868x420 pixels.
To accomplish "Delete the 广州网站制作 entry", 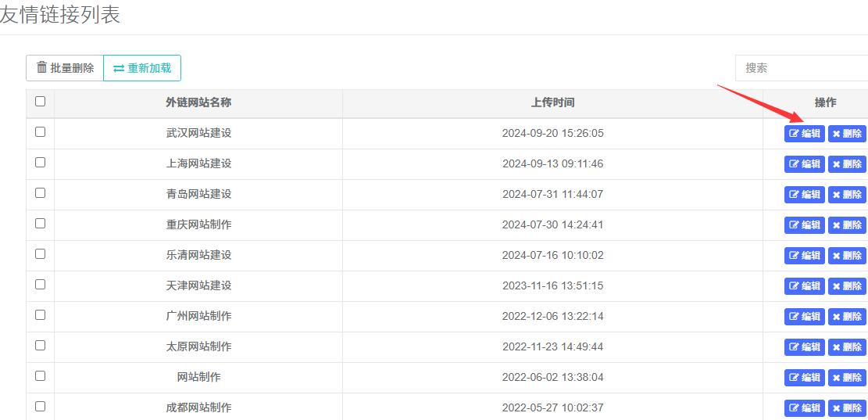I will pyautogui.click(x=847, y=317).
